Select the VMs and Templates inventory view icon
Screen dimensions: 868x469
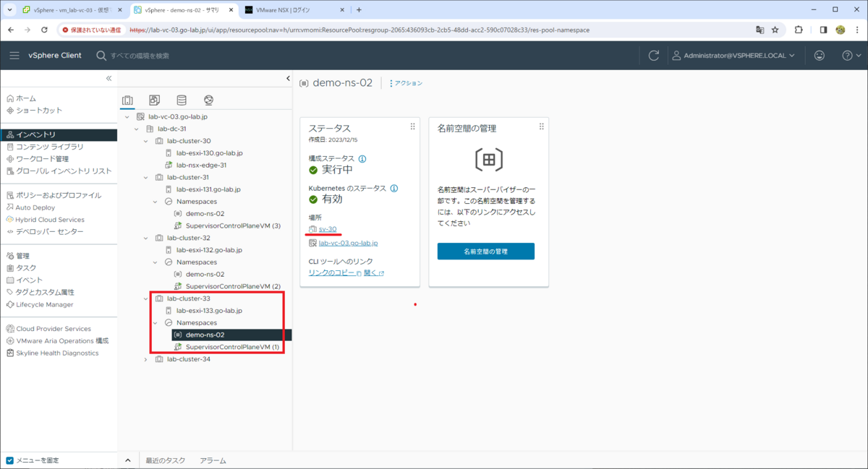click(154, 100)
